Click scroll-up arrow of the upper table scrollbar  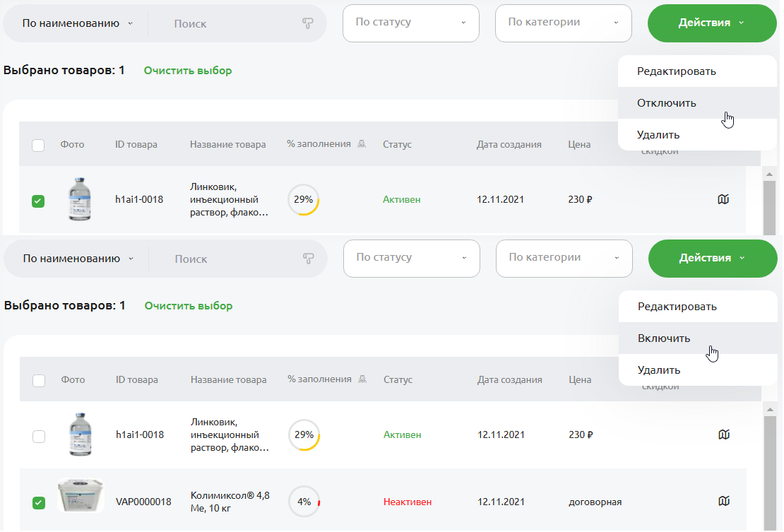(x=769, y=174)
